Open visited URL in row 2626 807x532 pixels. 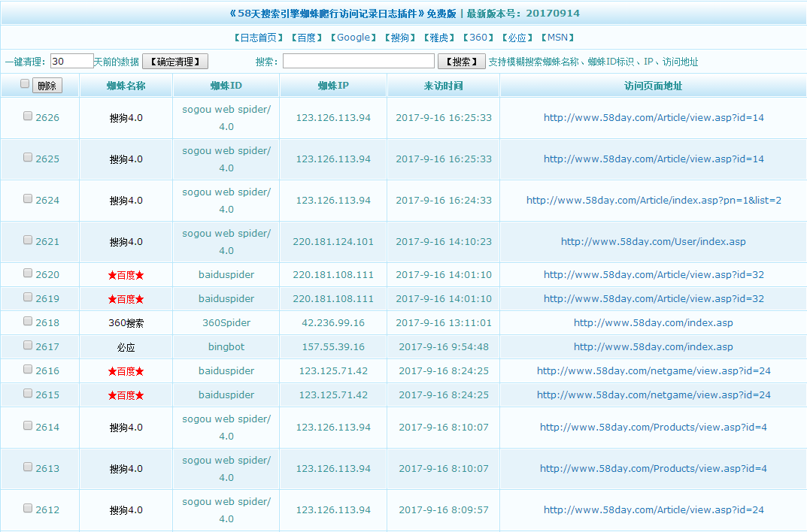[x=654, y=118]
